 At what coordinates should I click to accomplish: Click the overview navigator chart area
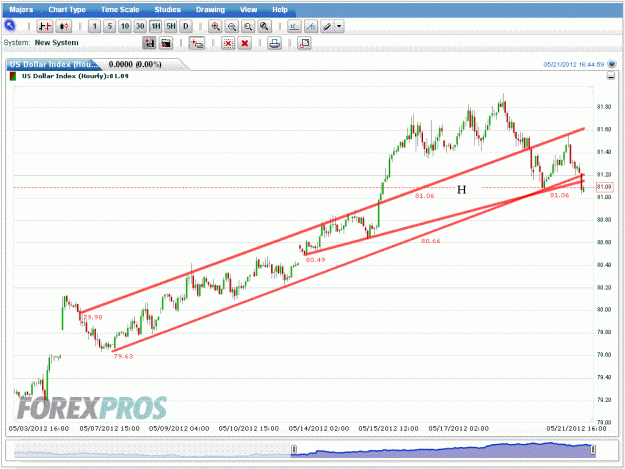tap(305, 449)
